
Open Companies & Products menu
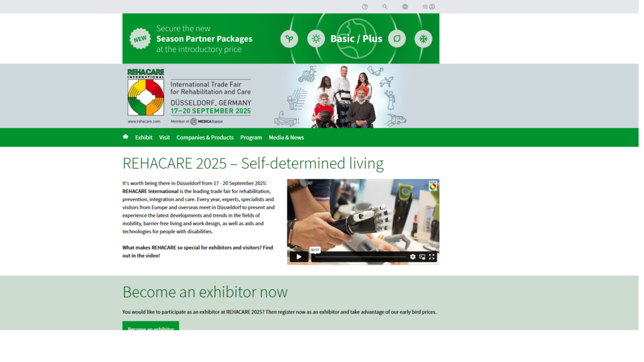click(x=205, y=138)
